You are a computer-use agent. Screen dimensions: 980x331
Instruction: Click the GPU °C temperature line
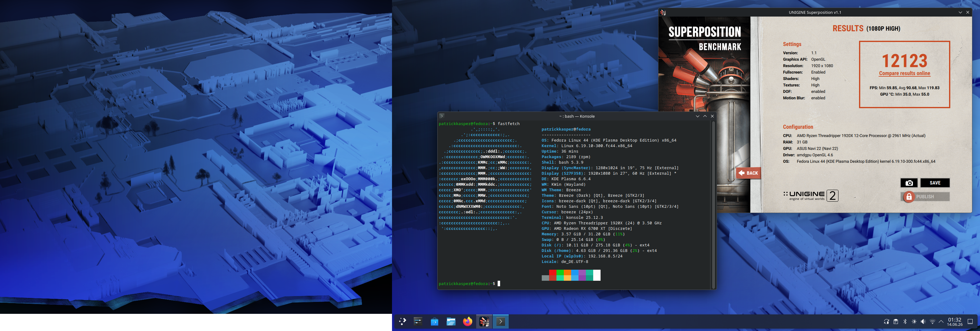tap(904, 94)
